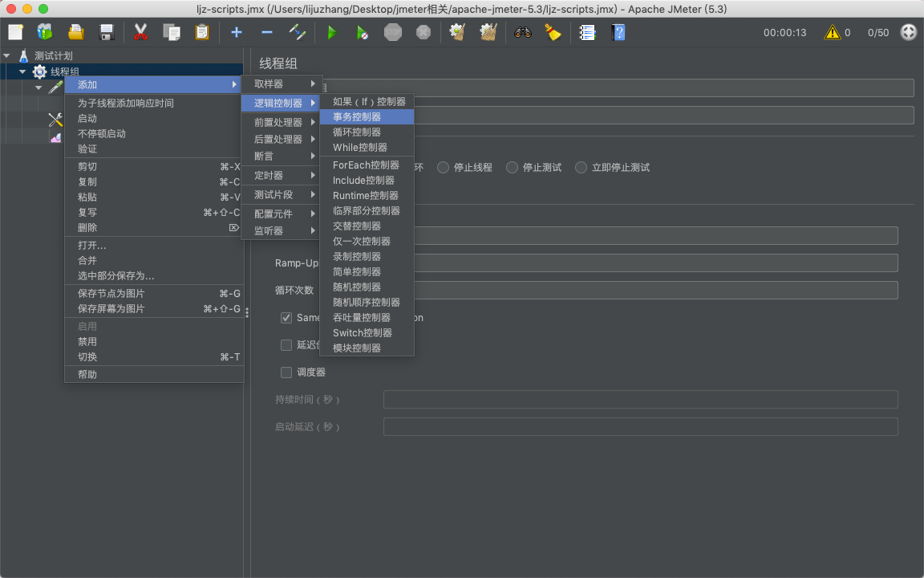Collapse the 测试计划 tree node

click(6, 55)
